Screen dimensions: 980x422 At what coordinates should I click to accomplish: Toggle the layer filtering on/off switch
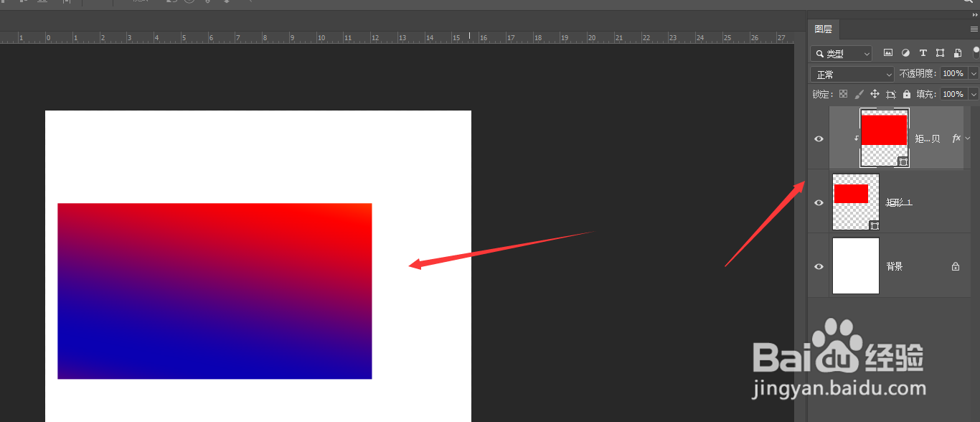pos(976,52)
